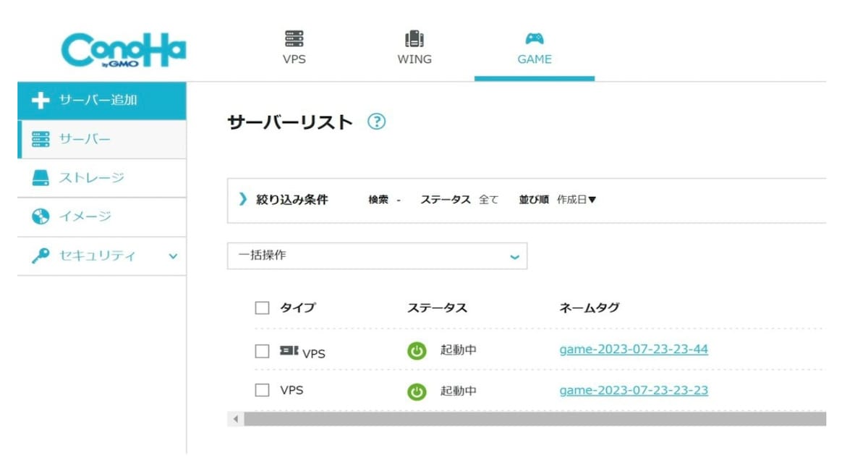Screen dimensions: 868x456
Task: Open ストレージ in the sidebar
Action: point(101,178)
